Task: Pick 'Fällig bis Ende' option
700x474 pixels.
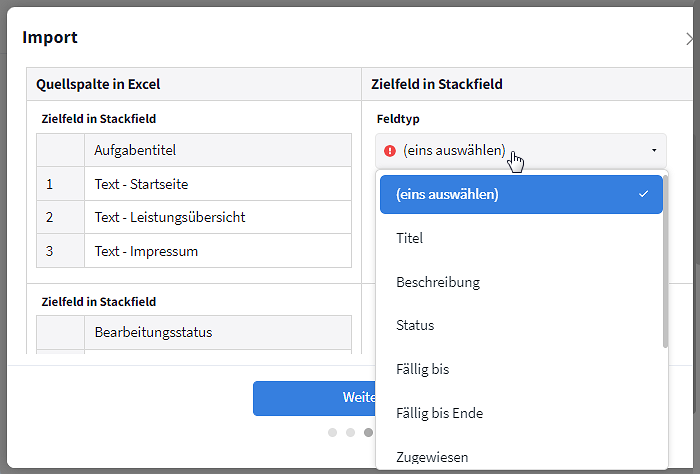Action: point(440,413)
